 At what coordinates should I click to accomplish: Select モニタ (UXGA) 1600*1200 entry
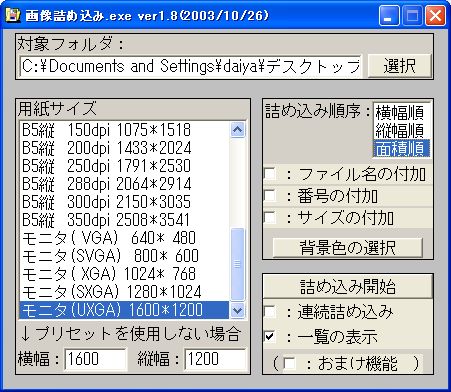pyautogui.click(x=124, y=310)
